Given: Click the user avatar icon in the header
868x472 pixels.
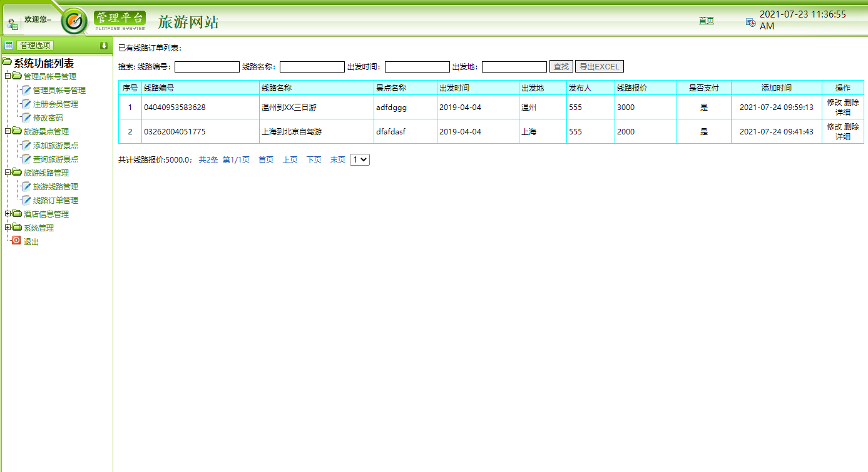Looking at the screenshot, I should (x=13, y=22).
